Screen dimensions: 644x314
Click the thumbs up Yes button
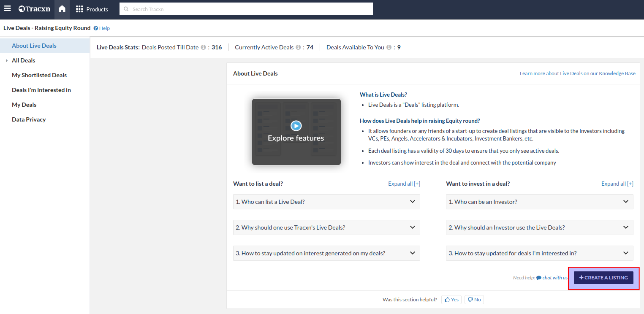451,300
